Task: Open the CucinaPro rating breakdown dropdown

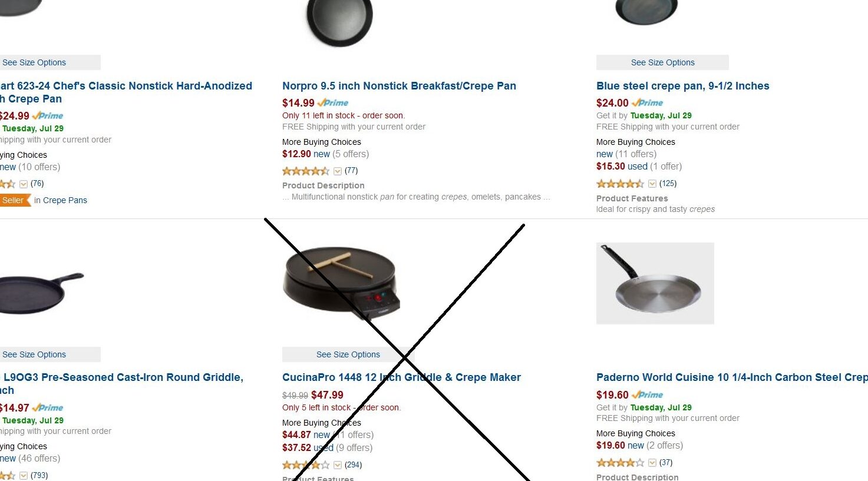Action: [x=338, y=465]
